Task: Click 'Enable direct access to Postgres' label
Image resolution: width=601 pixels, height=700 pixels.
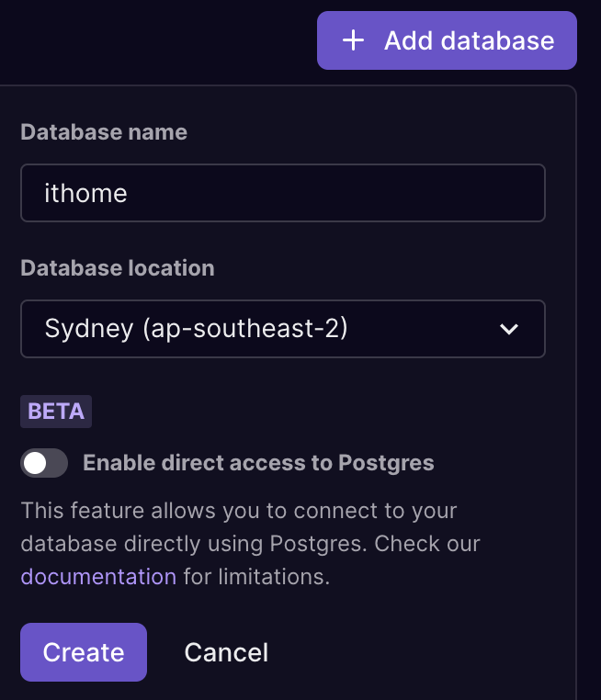Action: click(258, 463)
